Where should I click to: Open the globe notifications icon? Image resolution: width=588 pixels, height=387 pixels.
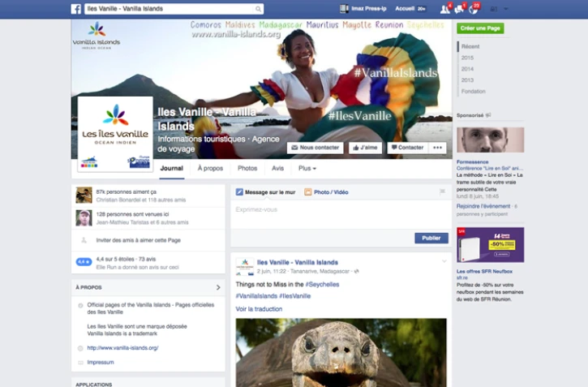474,9
